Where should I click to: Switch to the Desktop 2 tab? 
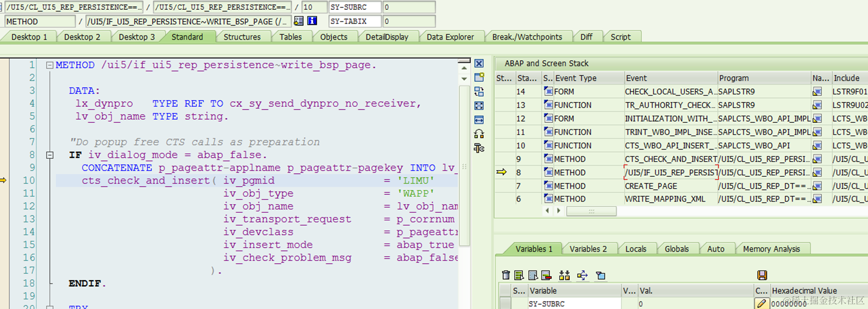(x=82, y=37)
